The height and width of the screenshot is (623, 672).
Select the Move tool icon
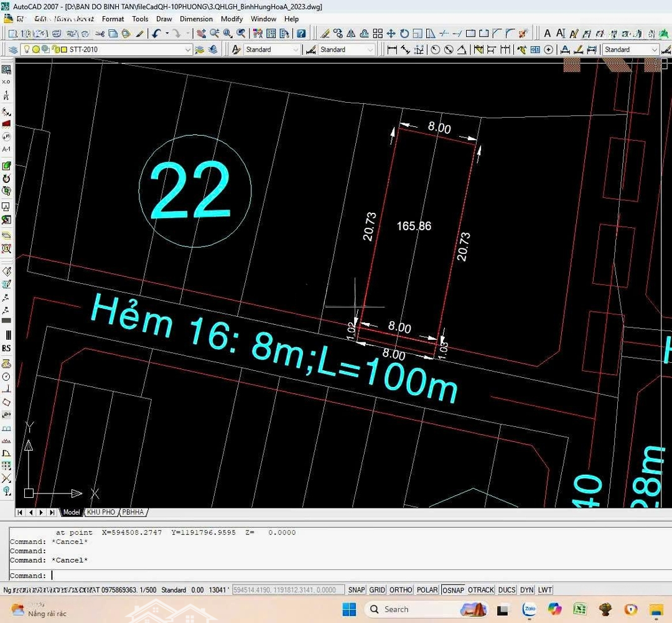pos(391,34)
